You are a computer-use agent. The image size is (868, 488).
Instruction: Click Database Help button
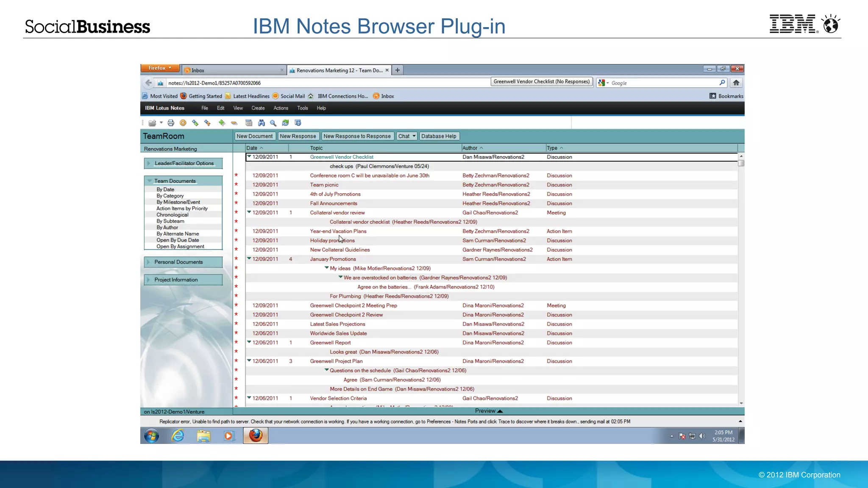(x=439, y=136)
